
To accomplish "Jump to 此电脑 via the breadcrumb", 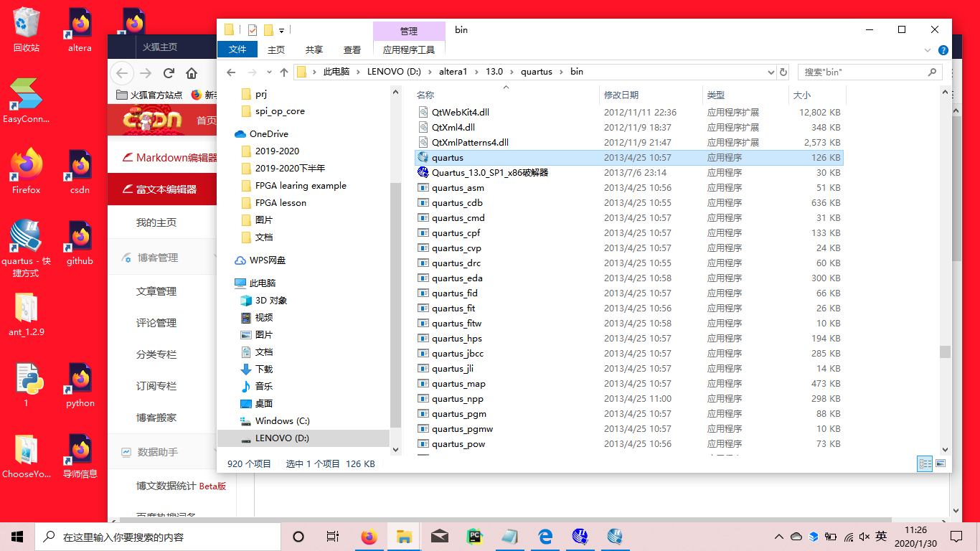I will 337,72.
